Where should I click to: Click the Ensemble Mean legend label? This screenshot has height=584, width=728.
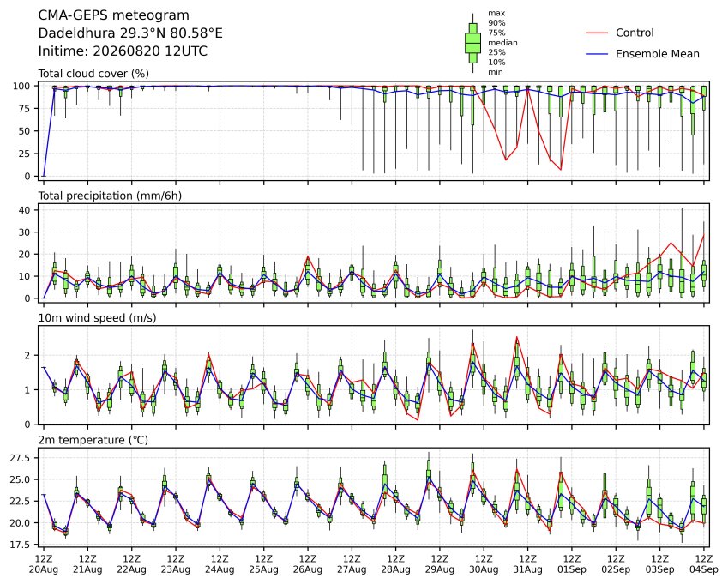coord(658,54)
